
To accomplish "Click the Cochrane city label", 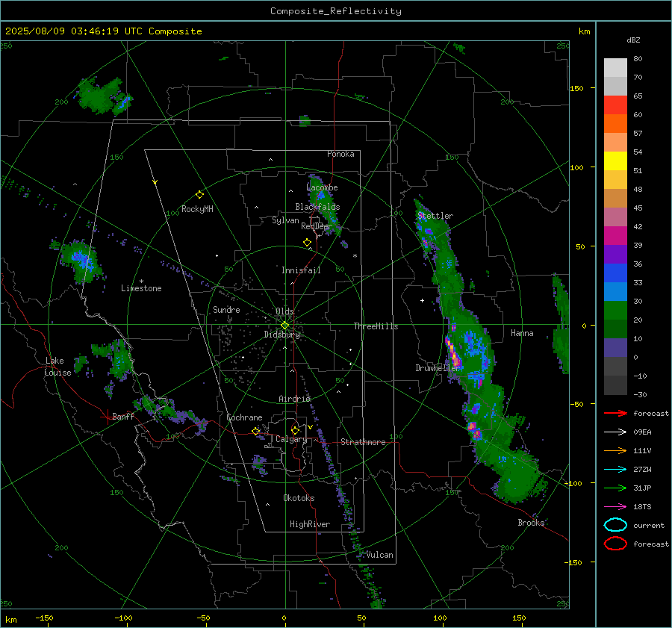I will click(244, 417).
